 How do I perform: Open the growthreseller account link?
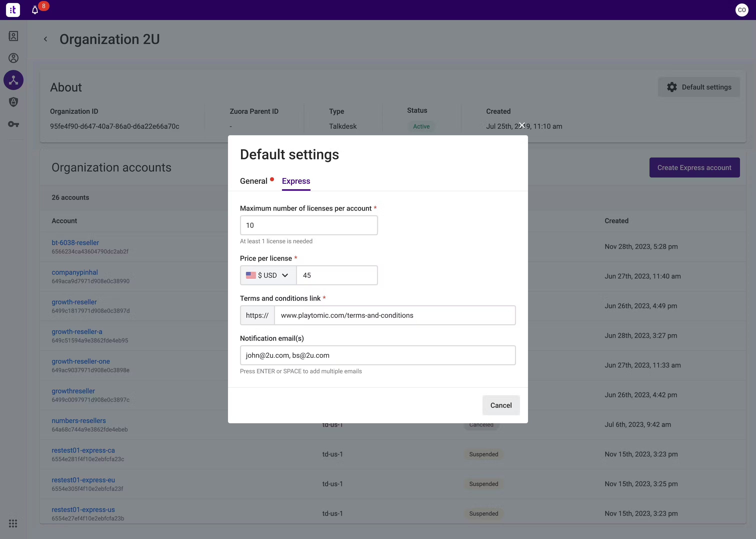(x=73, y=391)
